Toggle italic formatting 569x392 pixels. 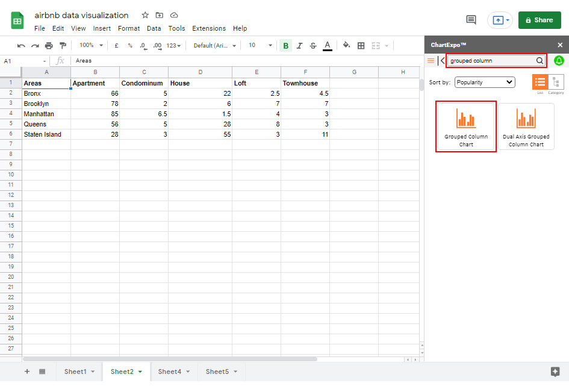(299, 46)
